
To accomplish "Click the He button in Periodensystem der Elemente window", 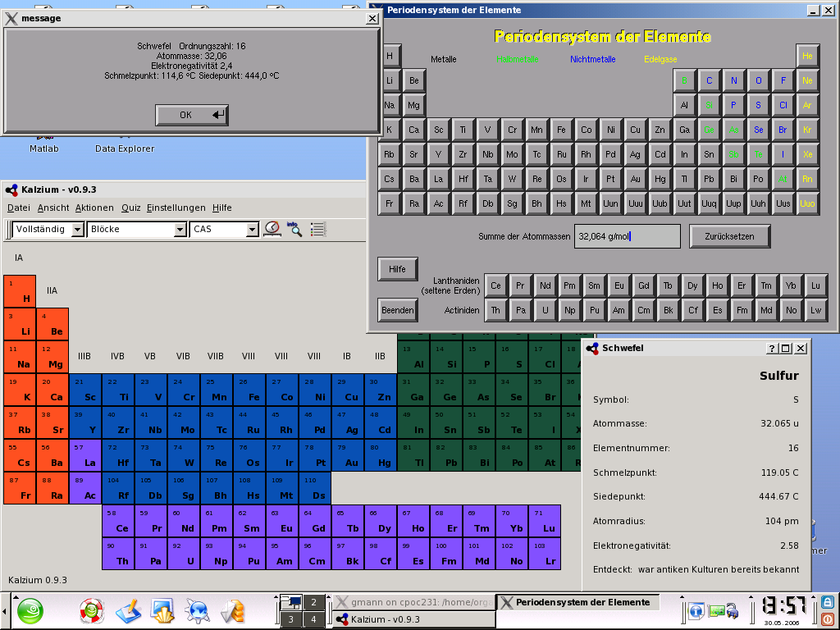I will 807,56.
